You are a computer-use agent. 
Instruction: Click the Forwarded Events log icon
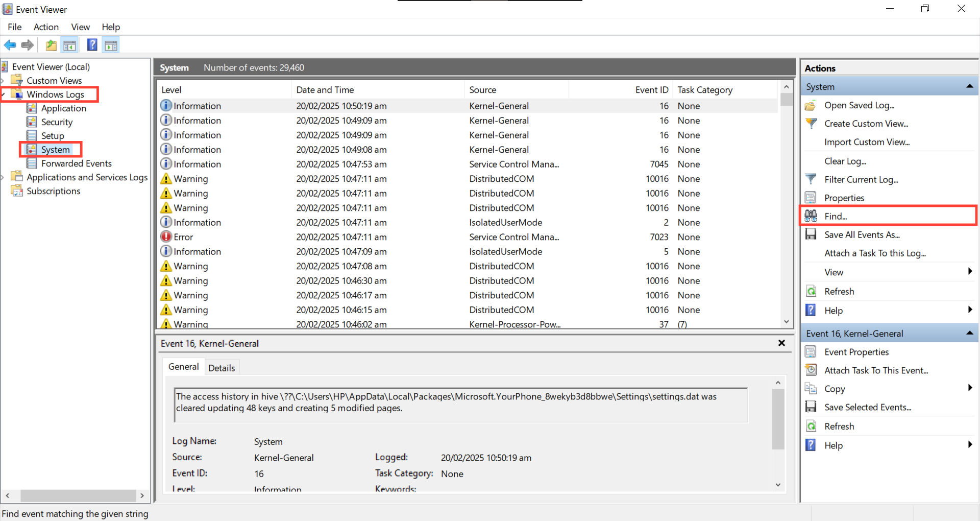tap(32, 163)
